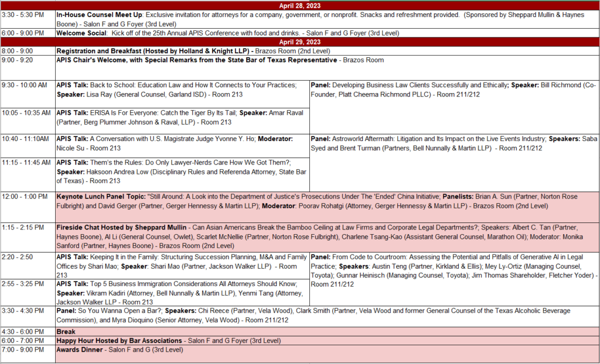Click the '9:30 - 10:00 AM' time cell
The height and width of the screenshot is (364, 600).
coord(28,94)
